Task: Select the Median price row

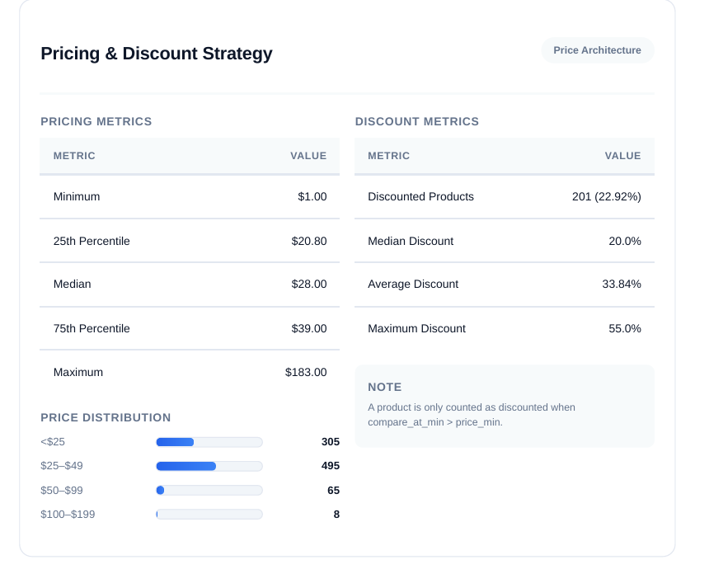Action: coord(190,285)
